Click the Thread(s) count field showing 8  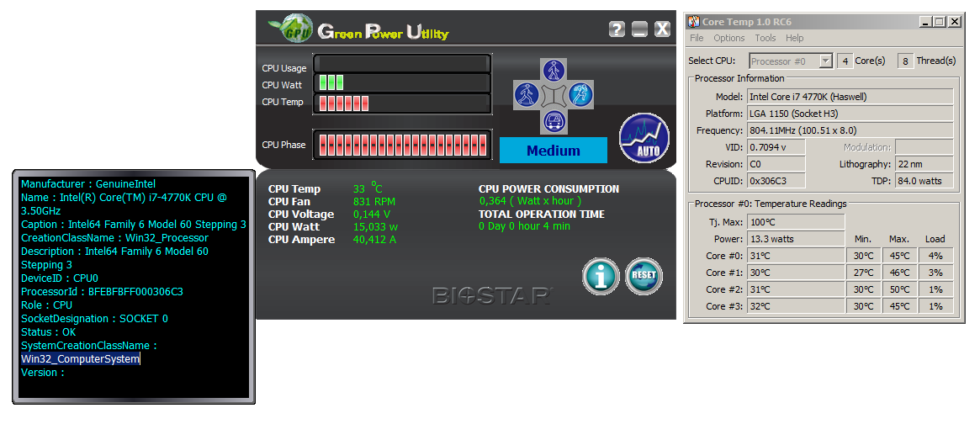[x=905, y=61]
